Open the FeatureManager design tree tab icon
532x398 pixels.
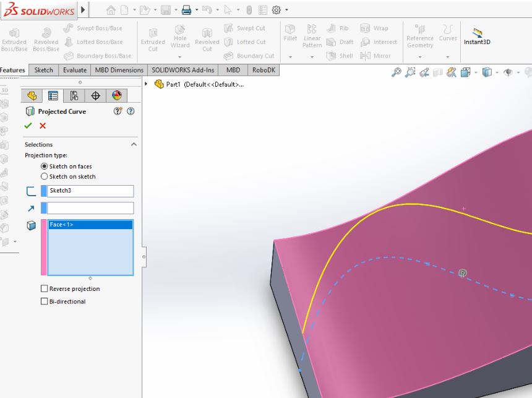pyautogui.click(x=32, y=95)
